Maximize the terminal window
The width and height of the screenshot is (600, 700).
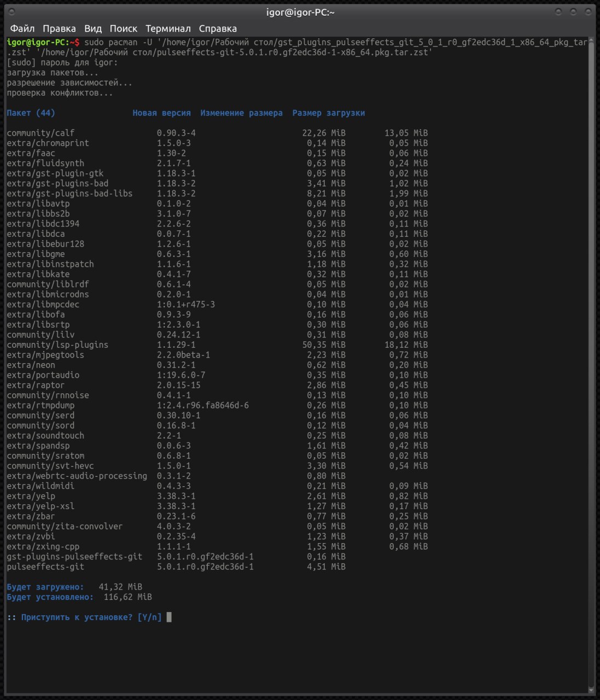(x=573, y=11)
